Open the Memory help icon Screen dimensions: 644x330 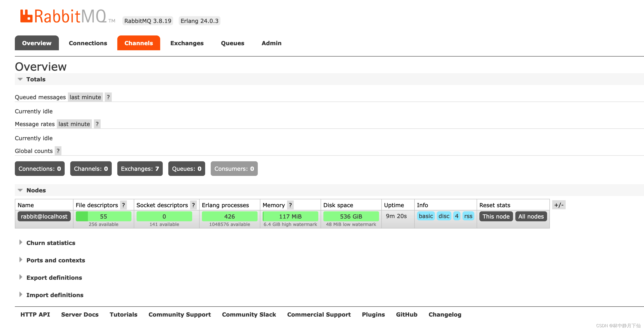290,205
